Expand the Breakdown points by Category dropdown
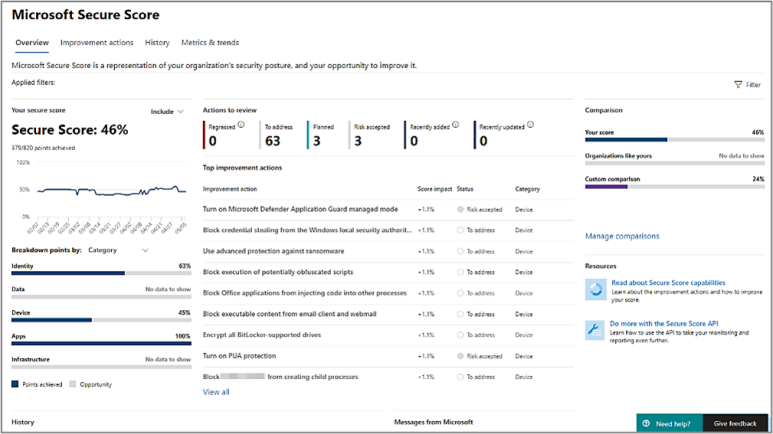The image size is (773, 434). [x=118, y=250]
